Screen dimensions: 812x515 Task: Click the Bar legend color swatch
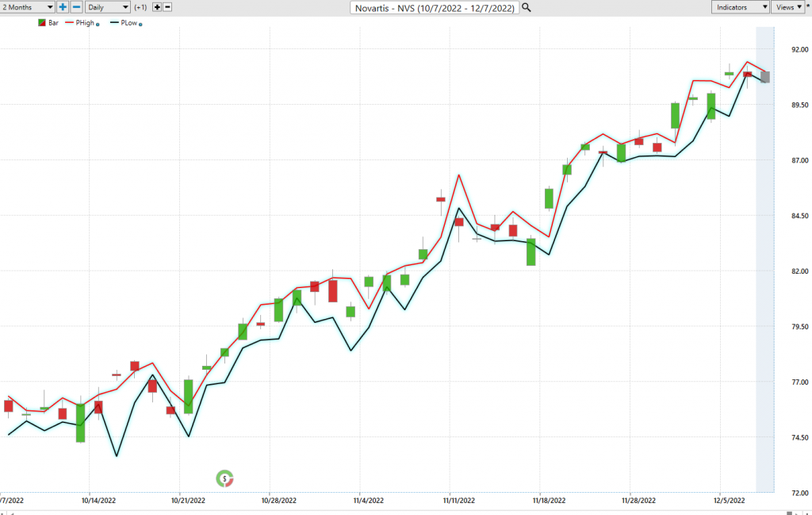click(x=42, y=23)
